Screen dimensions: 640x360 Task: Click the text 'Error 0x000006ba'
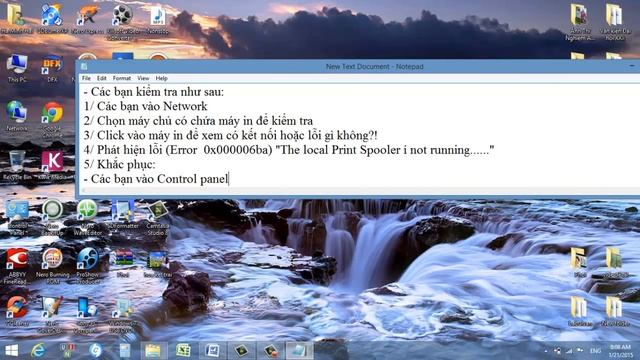tap(218, 150)
